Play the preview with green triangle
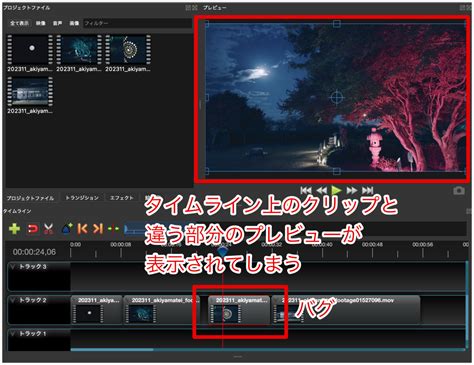The image size is (474, 365). tap(336, 190)
